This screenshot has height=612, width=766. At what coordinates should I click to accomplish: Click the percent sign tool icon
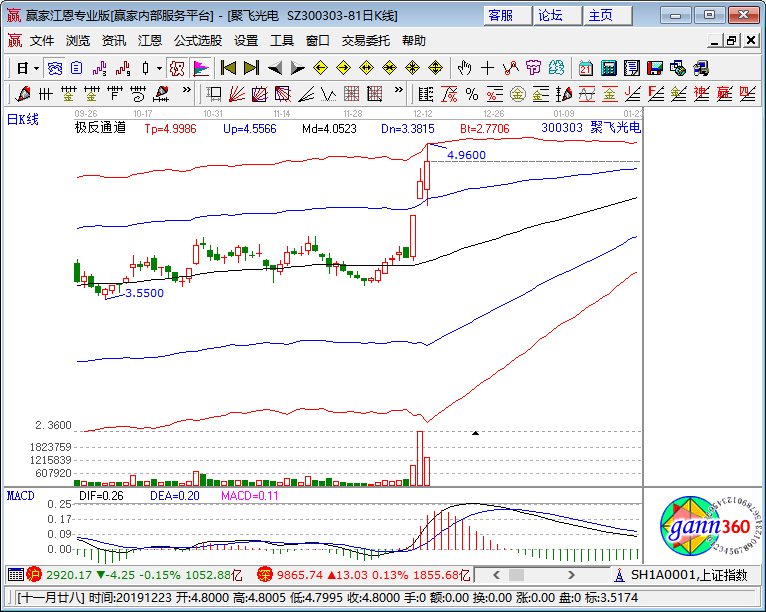471,94
